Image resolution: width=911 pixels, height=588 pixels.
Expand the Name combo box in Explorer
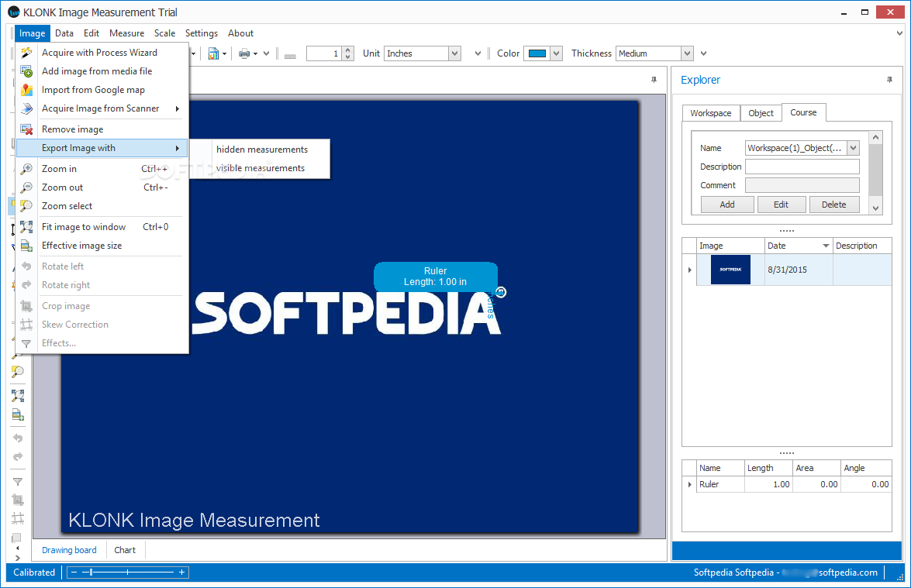click(853, 148)
